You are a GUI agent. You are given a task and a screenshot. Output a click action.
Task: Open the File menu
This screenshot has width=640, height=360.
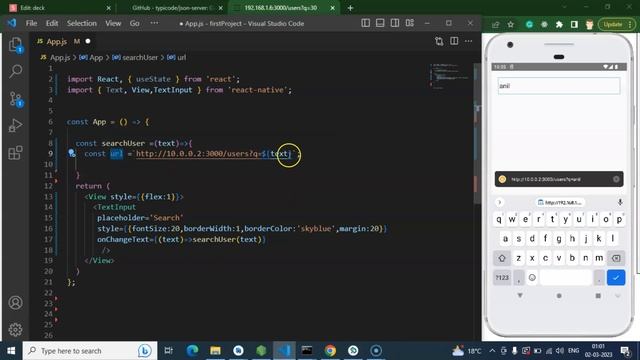(x=31, y=23)
